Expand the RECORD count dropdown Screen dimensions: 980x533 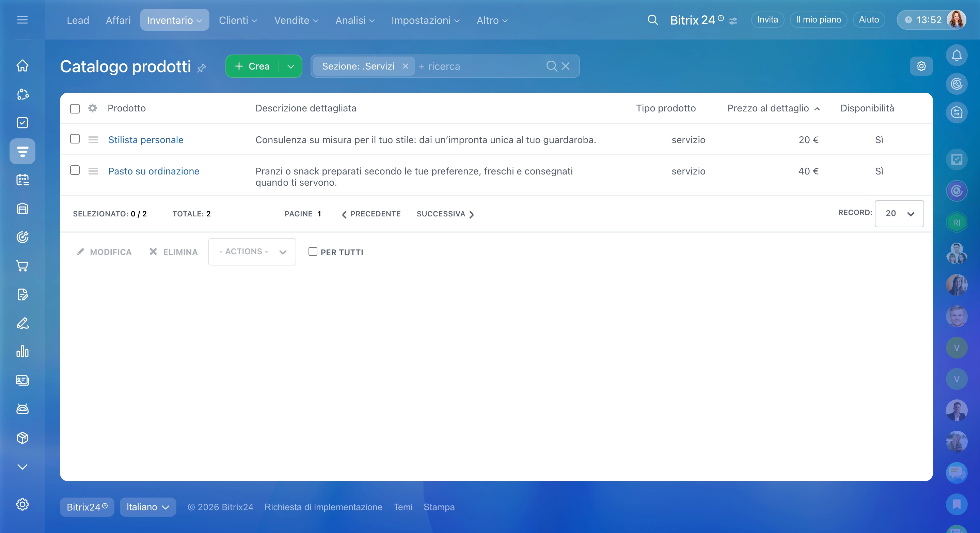point(899,214)
